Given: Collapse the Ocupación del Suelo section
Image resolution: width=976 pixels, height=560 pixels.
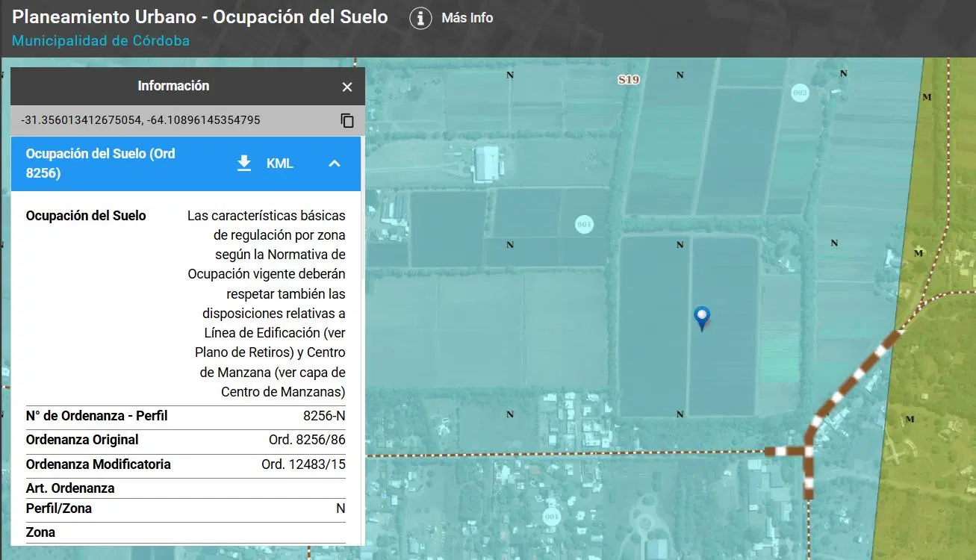Looking at the screenshot, I should pyautogui.click(x=335, y=163).
